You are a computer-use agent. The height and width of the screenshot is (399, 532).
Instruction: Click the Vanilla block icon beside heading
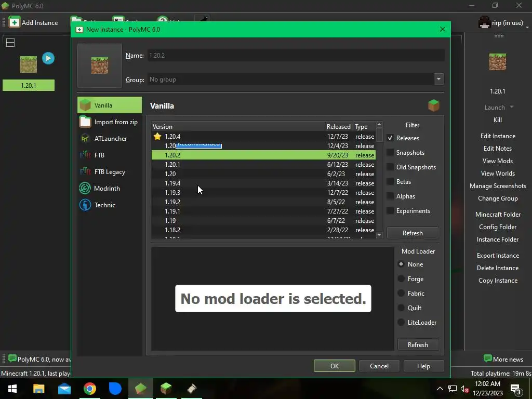tap(434, 105)
